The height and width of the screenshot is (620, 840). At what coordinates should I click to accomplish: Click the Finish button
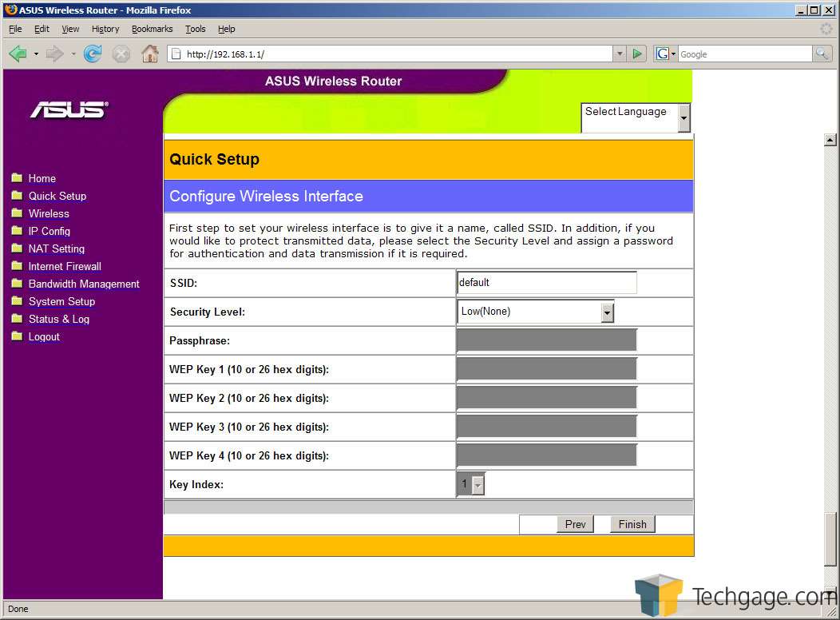point(632,524)
